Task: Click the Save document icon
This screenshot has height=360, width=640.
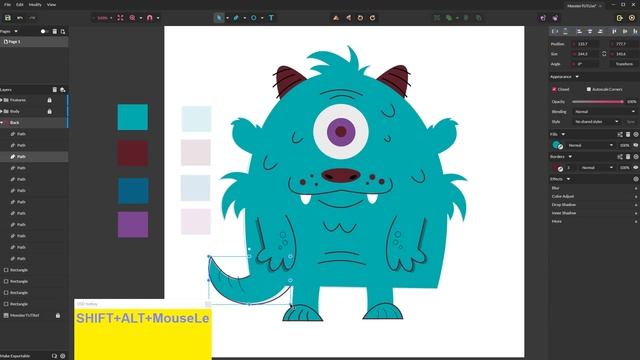Action: [7, 18]
